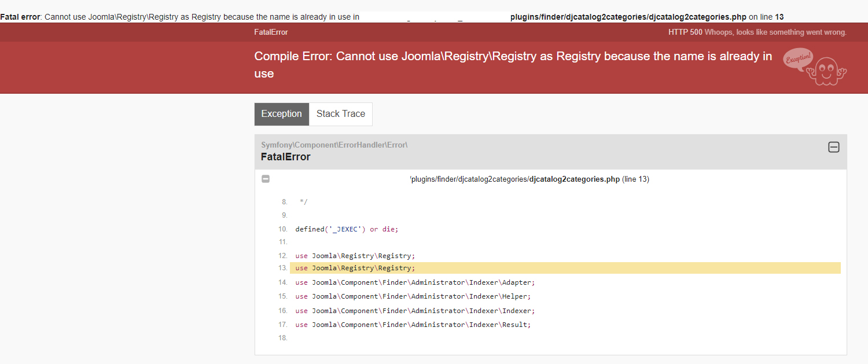Click the comment close '*/' on line 8
This screenshot has height=364, width=868.
[303, 202]
